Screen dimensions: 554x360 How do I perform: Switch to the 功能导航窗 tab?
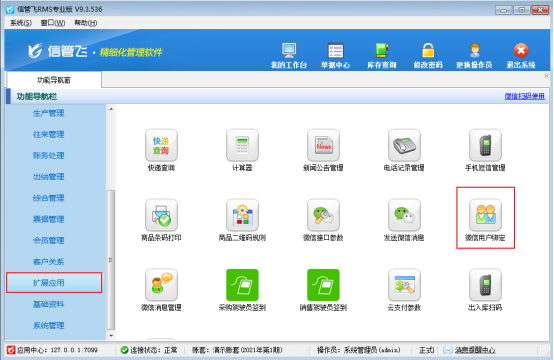pyautogui.click(x=54, y=80)
